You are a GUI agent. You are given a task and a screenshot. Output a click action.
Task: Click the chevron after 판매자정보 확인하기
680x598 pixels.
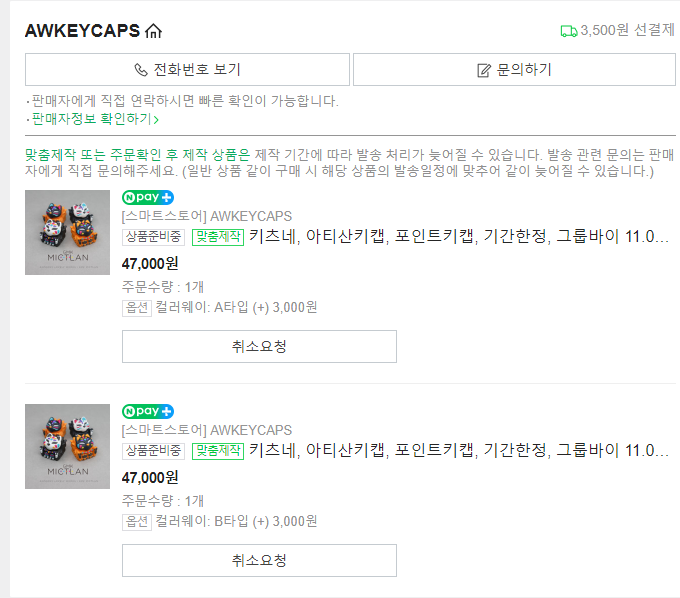tap(156, 120)
